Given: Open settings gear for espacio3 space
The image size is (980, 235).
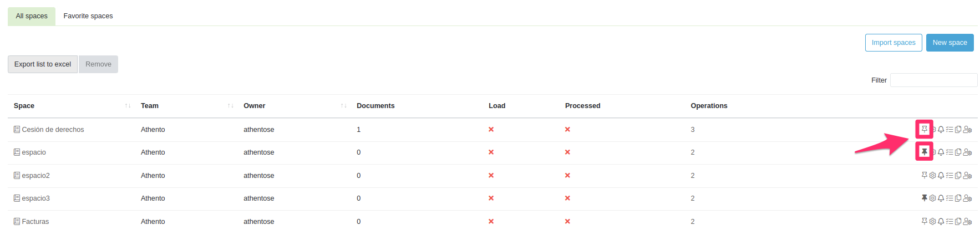Looking at the screenshot, I should 932,198.
